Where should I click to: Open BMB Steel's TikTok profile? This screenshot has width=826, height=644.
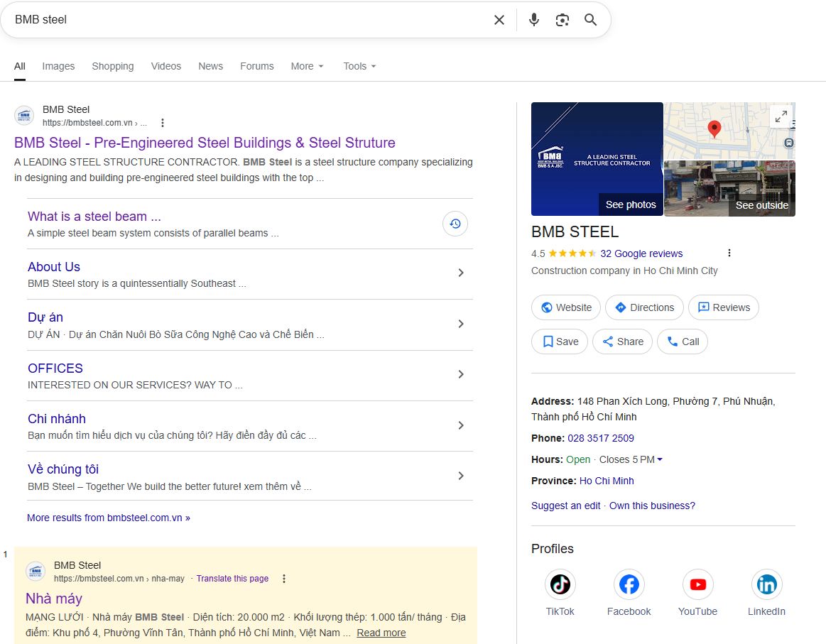coord(560,584)
